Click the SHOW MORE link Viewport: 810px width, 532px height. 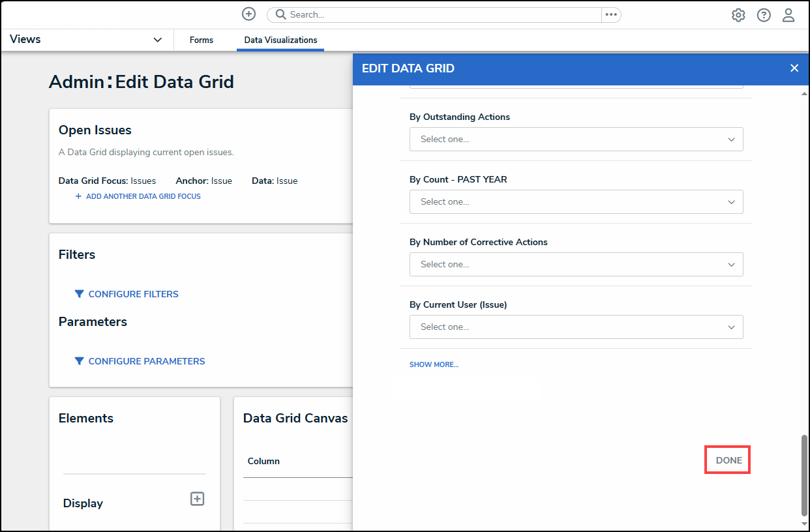point(434,365)
